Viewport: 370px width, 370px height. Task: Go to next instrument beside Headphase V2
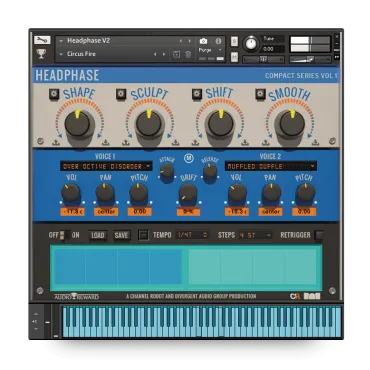(190, 41)
